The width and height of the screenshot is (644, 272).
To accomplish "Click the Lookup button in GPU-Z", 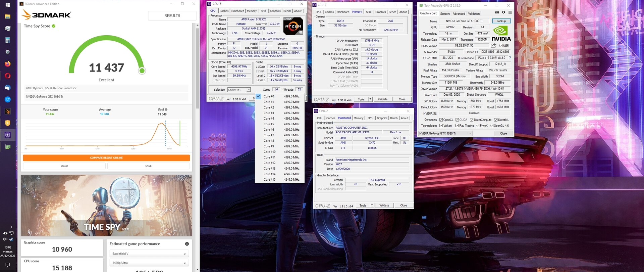I will coord(501,21).
